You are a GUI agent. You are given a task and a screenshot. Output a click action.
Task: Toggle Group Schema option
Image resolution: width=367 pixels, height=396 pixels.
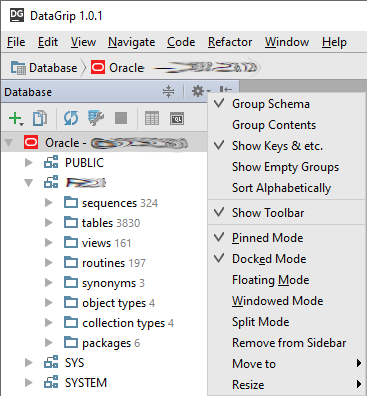[x=287, y=104]
